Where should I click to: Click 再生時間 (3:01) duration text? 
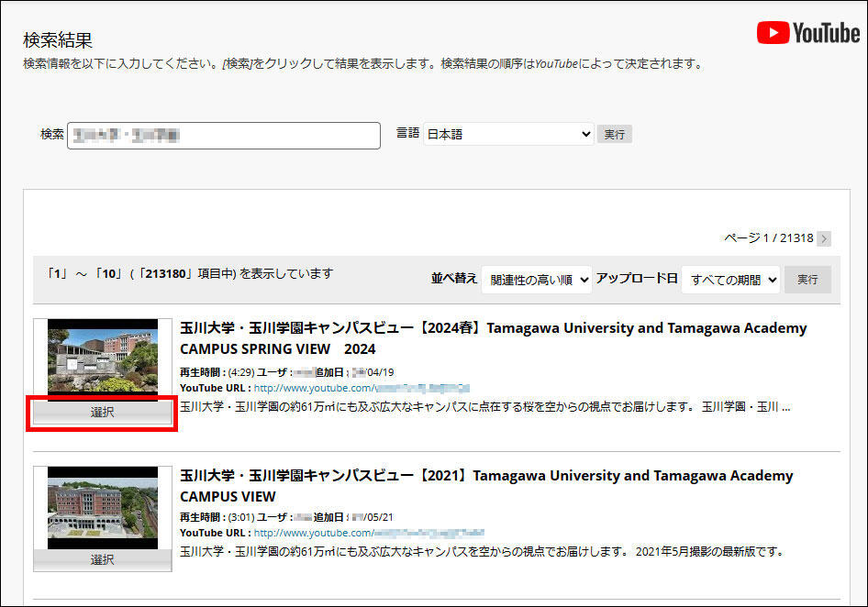(217, 517)
